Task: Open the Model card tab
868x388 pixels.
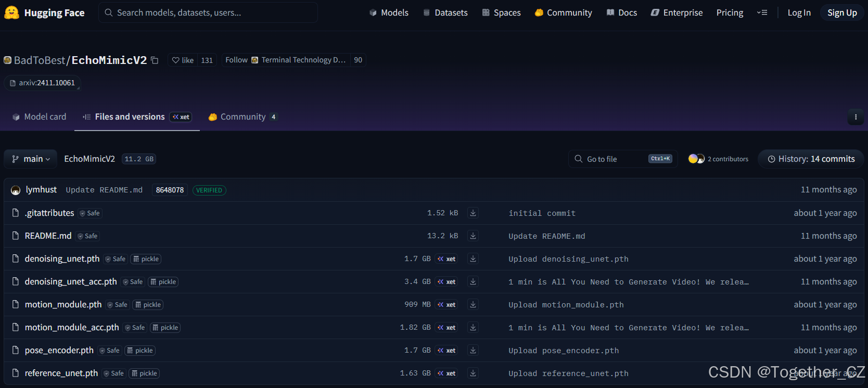Action: [40, 117]
